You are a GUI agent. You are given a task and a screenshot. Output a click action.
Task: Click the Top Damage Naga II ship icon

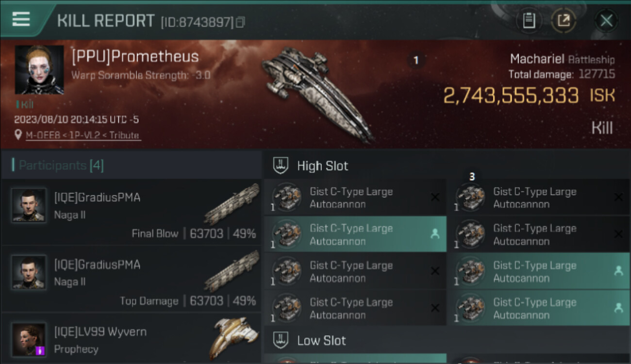point(232,272)
